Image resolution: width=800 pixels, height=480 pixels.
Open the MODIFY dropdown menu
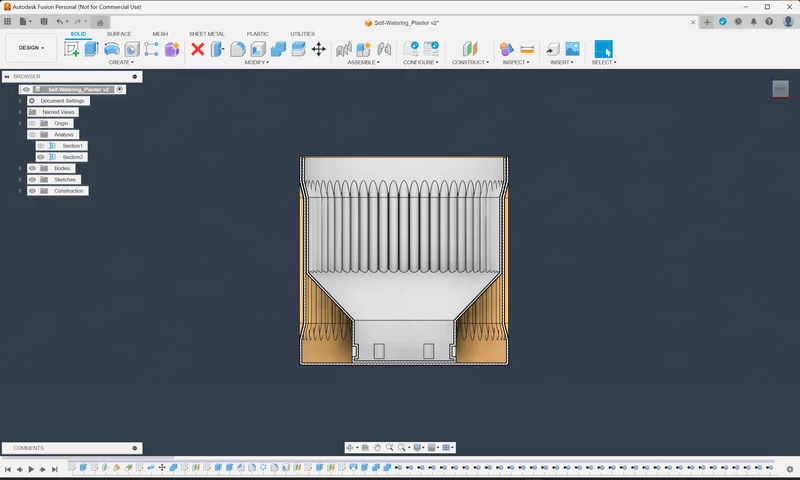[x=257, y=62]
